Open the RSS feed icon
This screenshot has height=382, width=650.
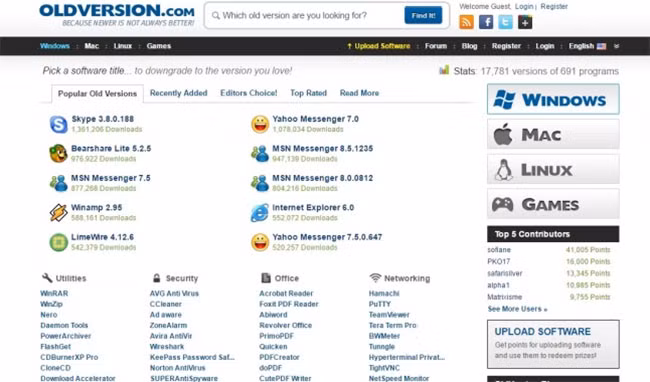click(x=466, y=22)
